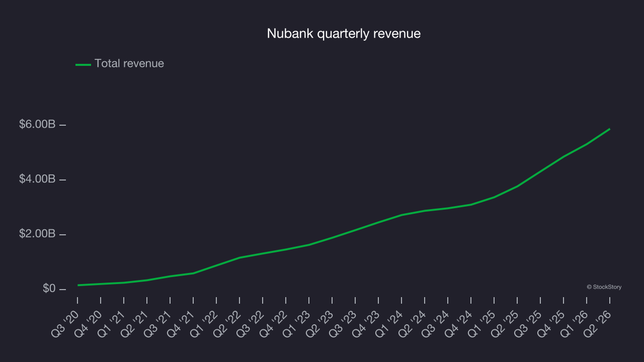Click the green Total revenue legend line swatch
This screenshot has width=644, height=362.
pos(83,64)
